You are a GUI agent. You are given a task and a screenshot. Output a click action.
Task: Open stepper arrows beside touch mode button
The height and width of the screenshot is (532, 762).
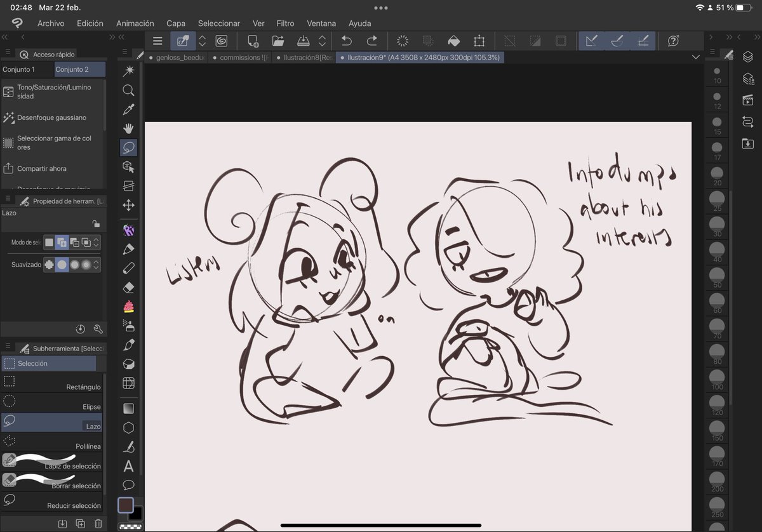202,41
